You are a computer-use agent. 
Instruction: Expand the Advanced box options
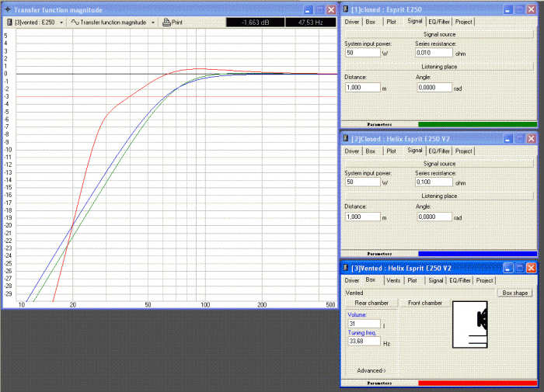pos(371,370)
